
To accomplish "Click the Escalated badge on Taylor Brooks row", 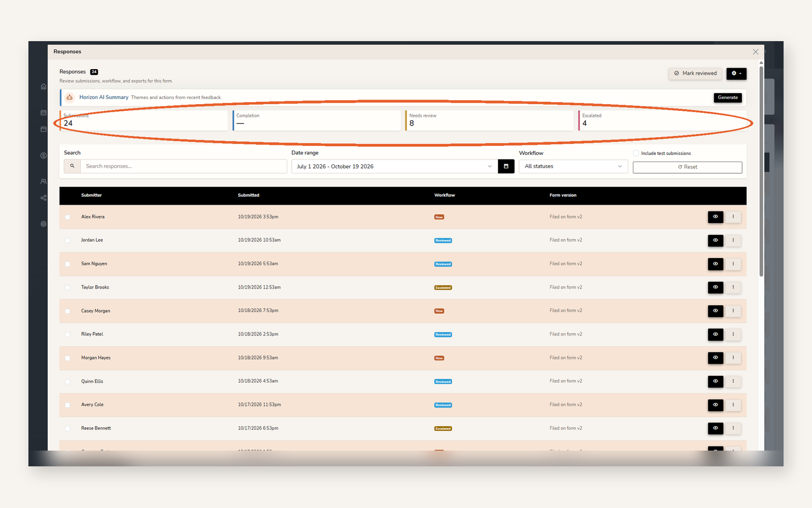I will [443, 288].
